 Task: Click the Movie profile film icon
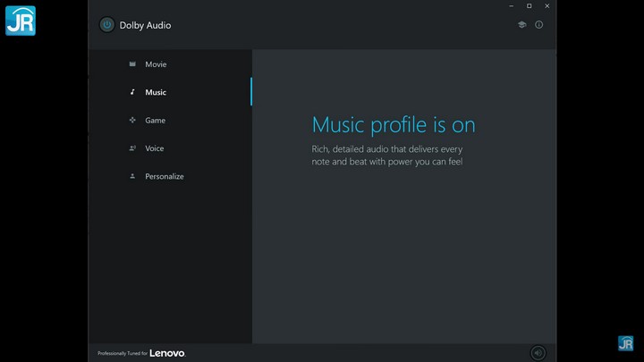[132, 64]
